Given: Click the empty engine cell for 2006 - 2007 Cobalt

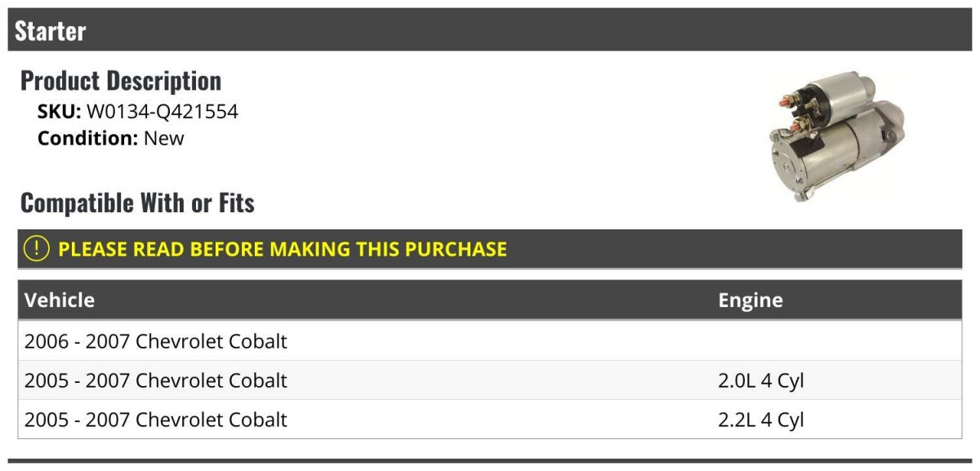Looking at the screenshot, I should (833, 341).
